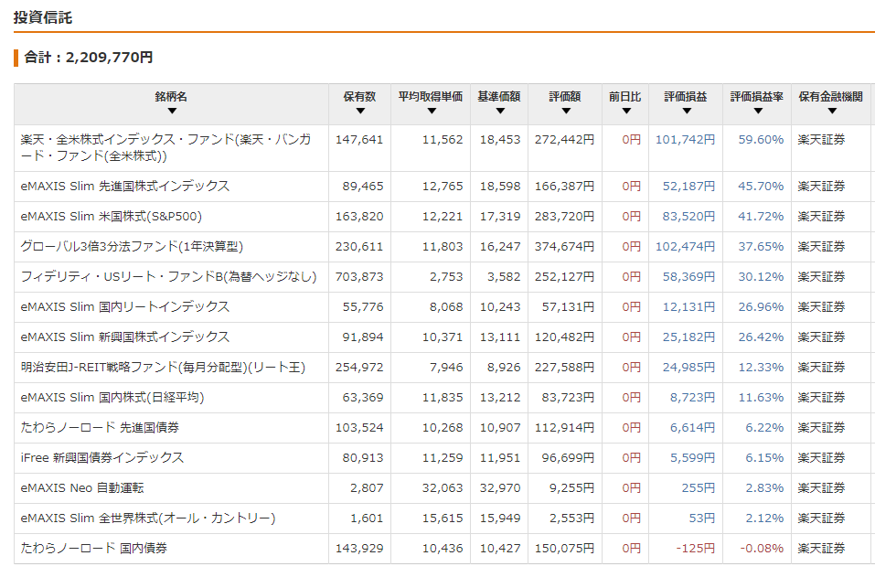Click 平均取得単価 value 8,068
Image resolution: width=875 pixels, height=588 pixels.
coord(446,306)
